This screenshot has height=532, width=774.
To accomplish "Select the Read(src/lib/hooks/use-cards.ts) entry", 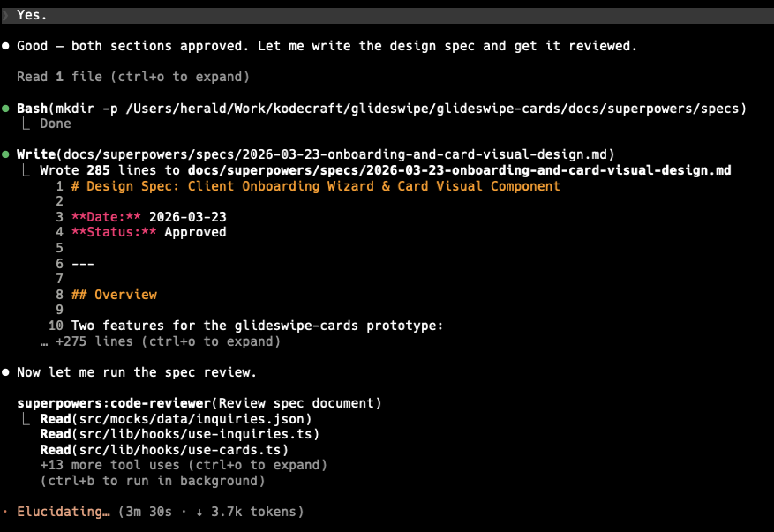I will pos(164,450).
